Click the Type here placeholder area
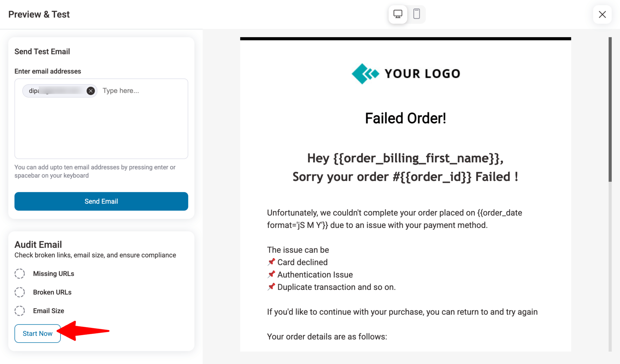 [x=120, y=91]
